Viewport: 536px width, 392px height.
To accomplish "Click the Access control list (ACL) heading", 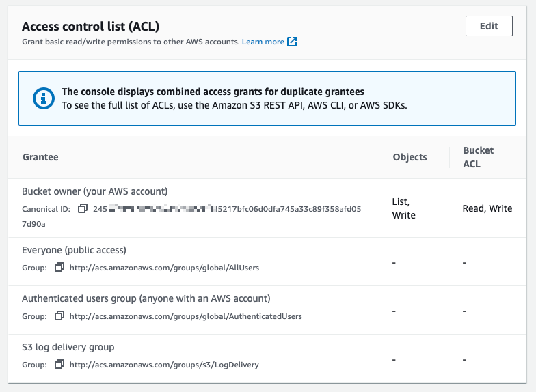I will (90, 27).
